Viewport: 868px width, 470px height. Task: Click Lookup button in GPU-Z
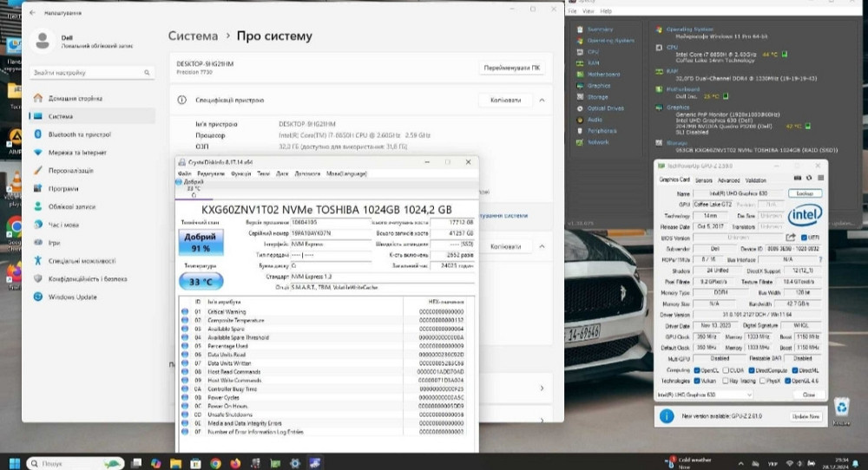[805, 193]
